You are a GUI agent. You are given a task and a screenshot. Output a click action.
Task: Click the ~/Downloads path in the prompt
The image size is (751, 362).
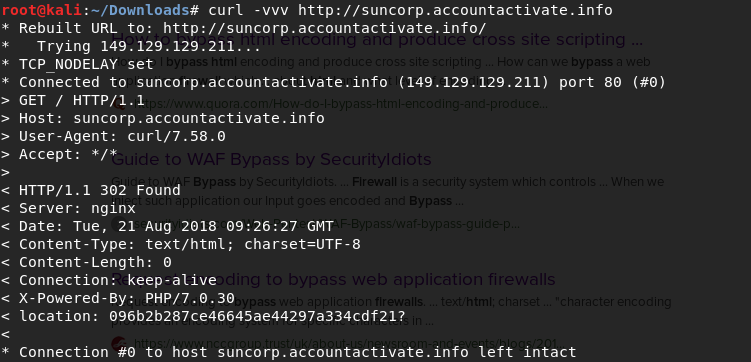[x=140, y=10]
